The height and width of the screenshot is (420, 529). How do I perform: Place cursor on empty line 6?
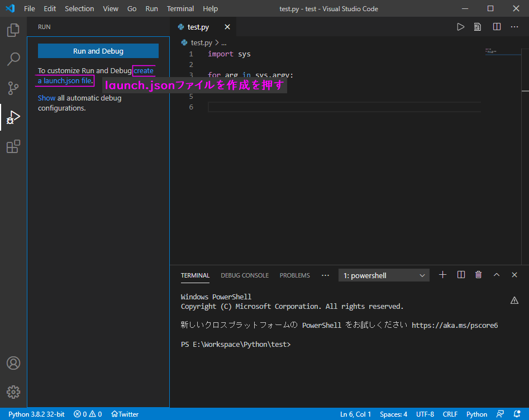pyautogui.click(x=344, y=107)
